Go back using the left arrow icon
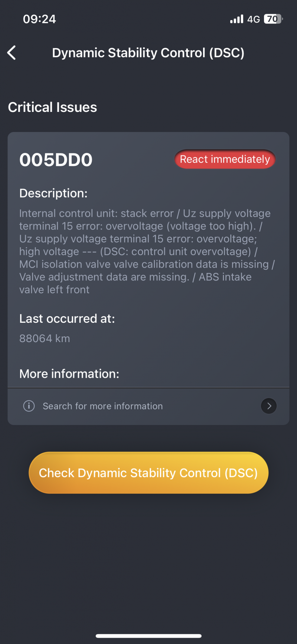The width and height of the screenshot is (297, 644). (12, 53)
